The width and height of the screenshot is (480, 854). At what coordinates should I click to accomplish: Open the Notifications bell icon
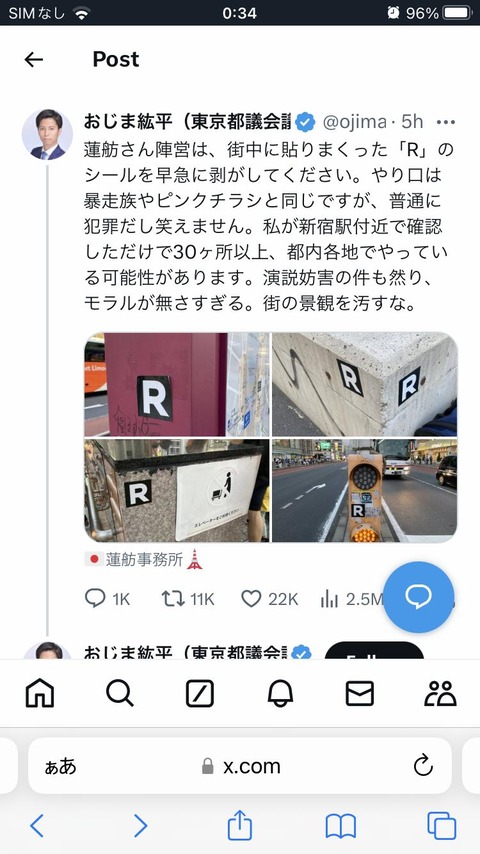280,694
